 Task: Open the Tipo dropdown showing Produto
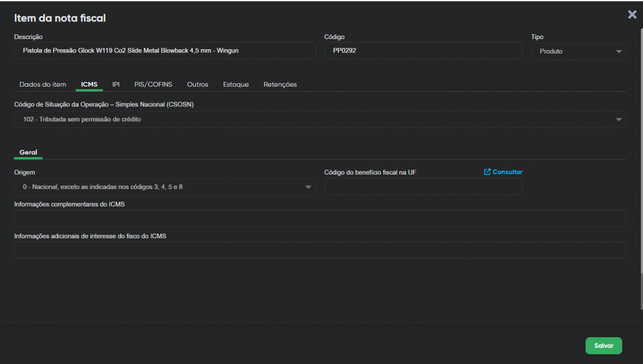578,51
